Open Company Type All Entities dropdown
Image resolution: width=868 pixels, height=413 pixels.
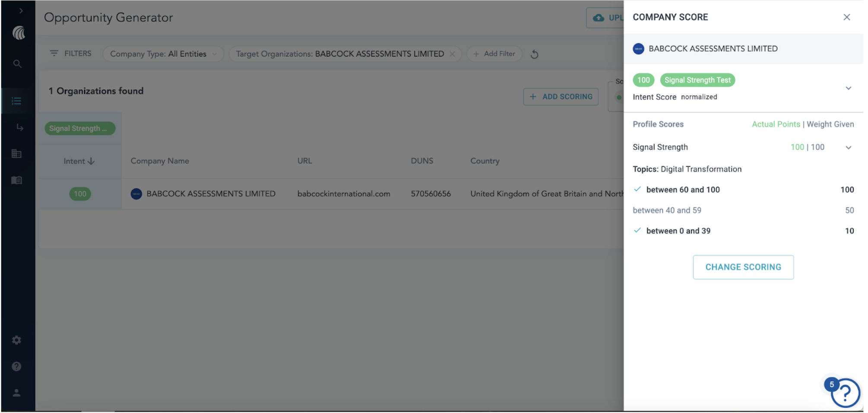pos(163,54)
